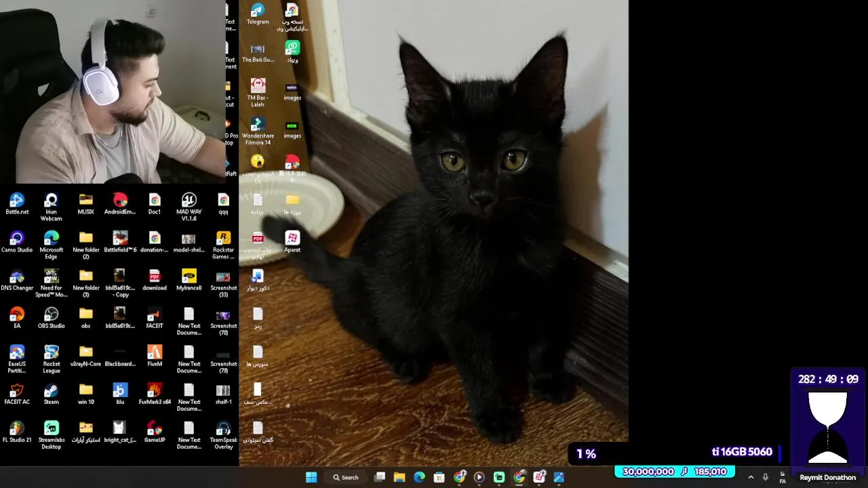Open the Battle.net desktop shortcut
The image size is (868, 488).
pos(17,203)
